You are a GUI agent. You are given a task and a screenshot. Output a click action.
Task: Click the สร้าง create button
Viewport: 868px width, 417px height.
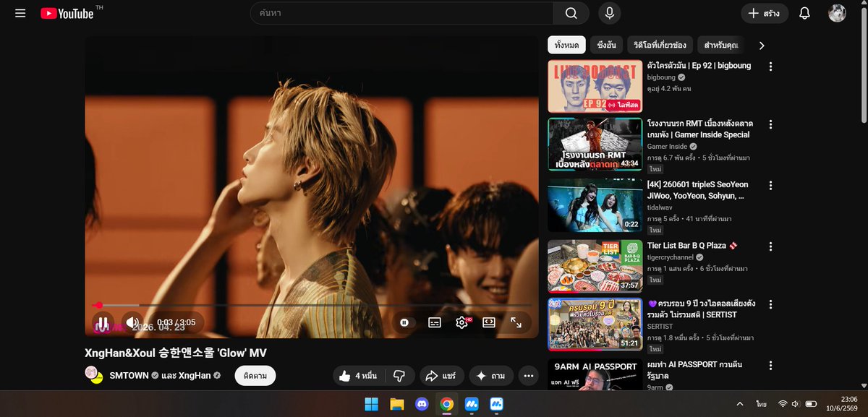point(765,13)
